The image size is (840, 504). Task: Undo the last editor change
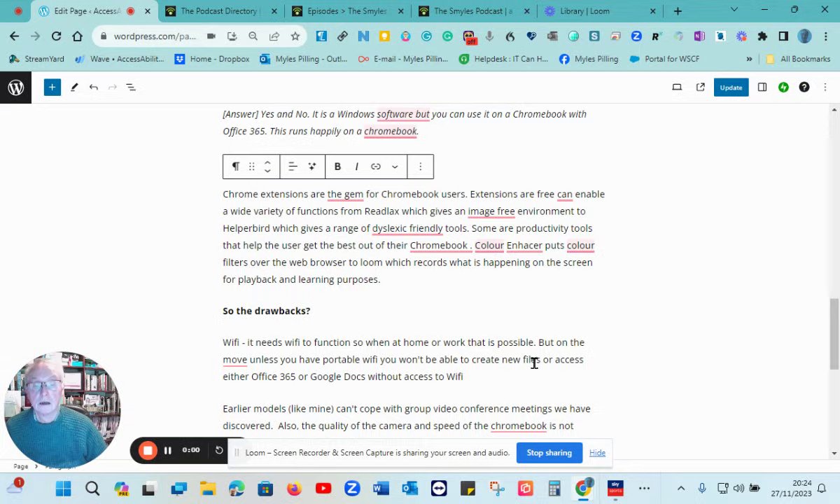93,87
